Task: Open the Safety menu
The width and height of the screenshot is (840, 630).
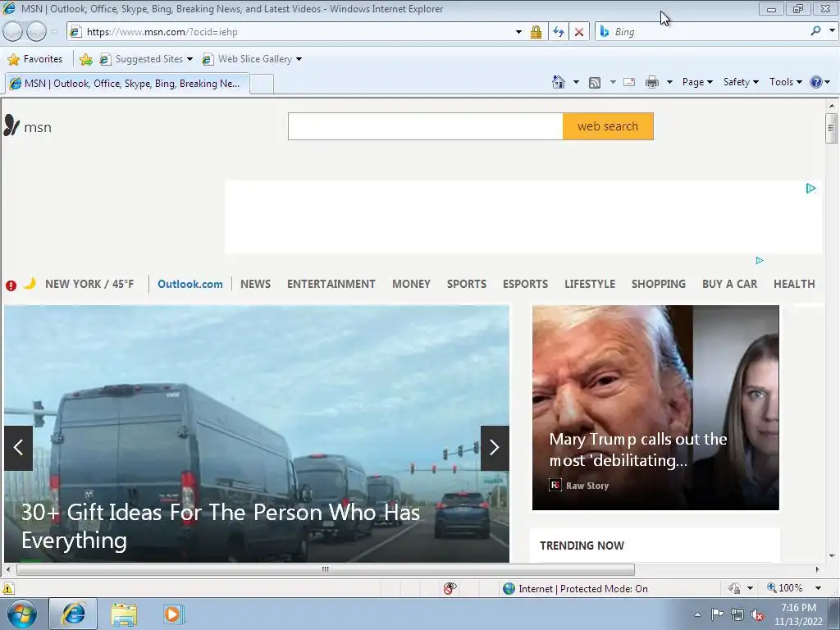Action: pyautogui.click(x=741, y=82)
